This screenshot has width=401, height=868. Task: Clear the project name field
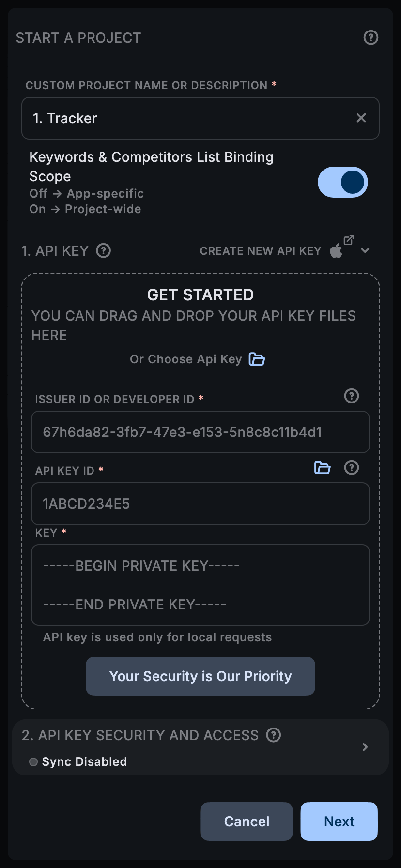point(361,118)
